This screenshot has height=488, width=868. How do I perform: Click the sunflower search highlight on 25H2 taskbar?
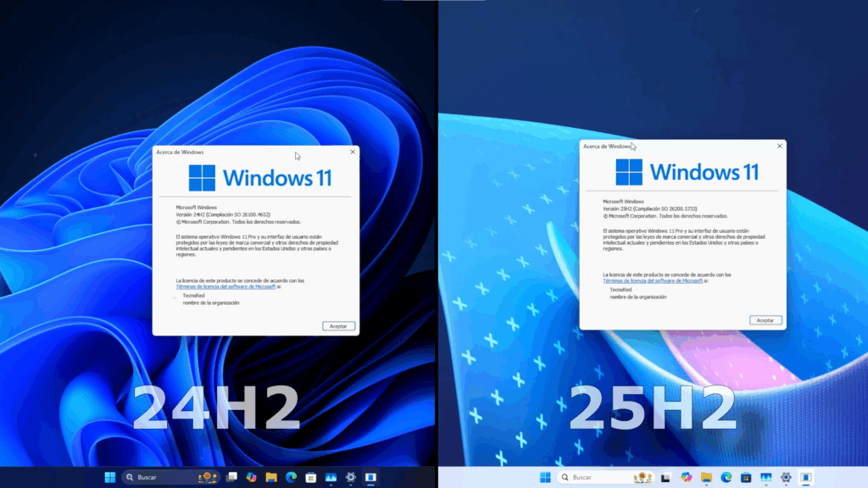click(x=643, y=477)
